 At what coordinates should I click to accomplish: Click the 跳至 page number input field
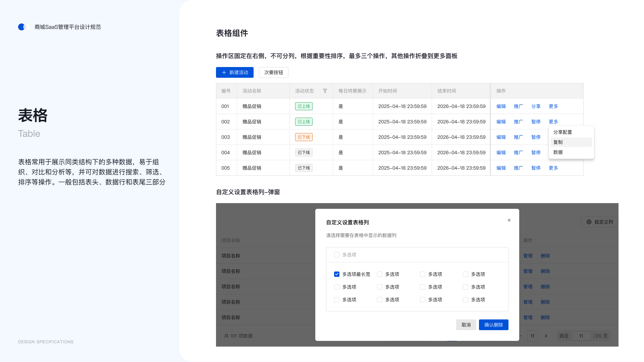(581, 336)
